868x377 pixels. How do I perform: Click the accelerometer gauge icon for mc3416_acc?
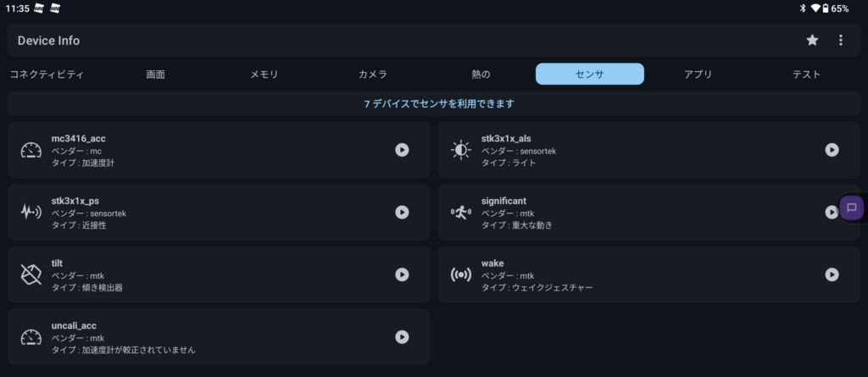pyautogui.click(x=31, y=150)
